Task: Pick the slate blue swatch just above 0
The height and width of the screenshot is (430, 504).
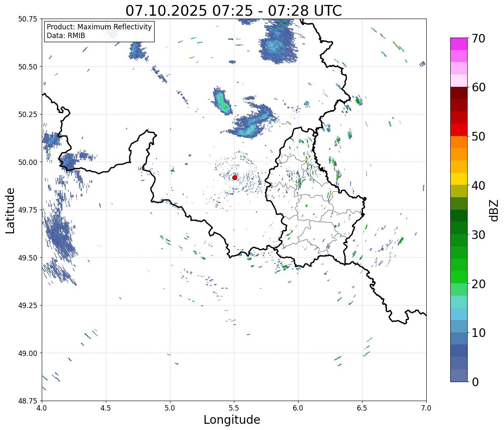Action: click(x=459, y=375)
